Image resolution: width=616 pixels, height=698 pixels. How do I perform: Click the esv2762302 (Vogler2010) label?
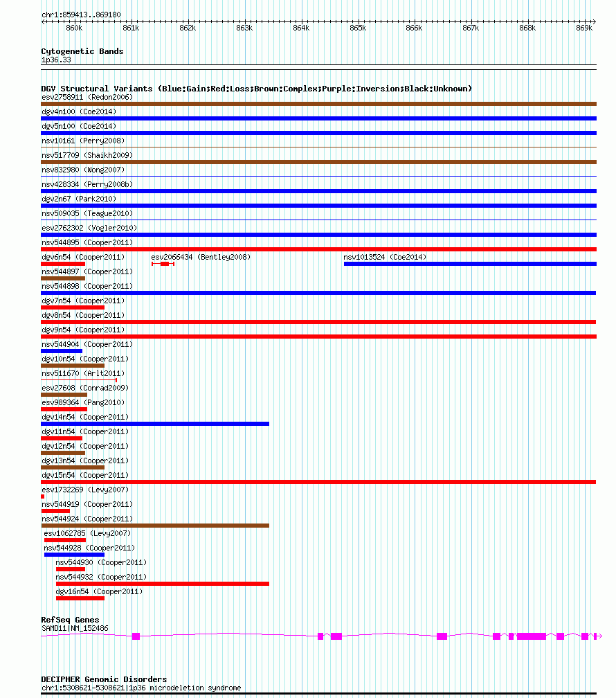[89, 228]
